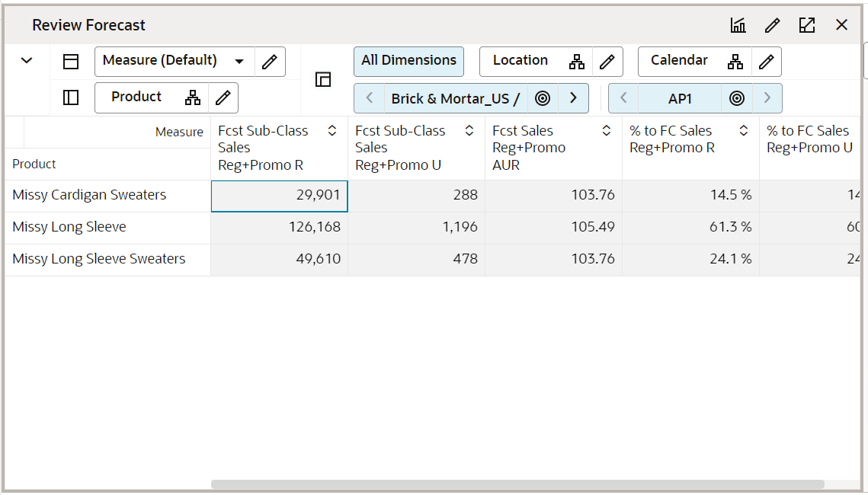868x495 pixels.
Task: Sort the Fcst Sales Reg+Promo AUR column
Action: pos(606,130)
